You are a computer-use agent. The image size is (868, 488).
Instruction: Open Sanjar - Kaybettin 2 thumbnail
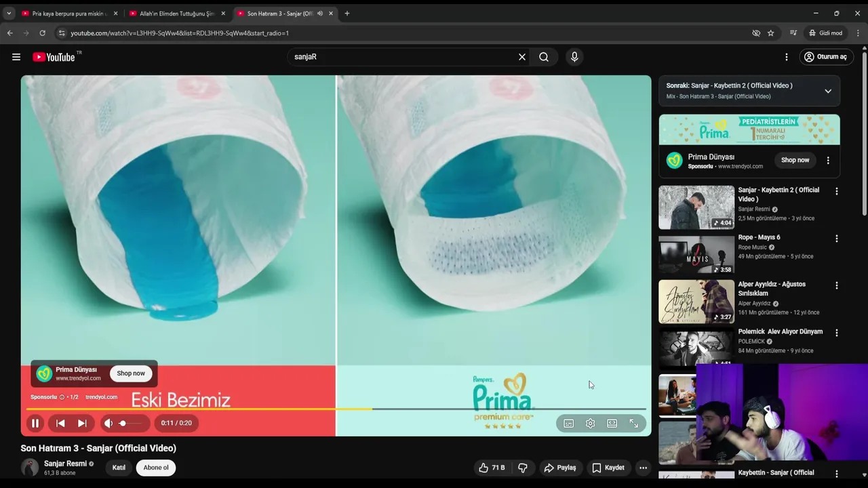pos(696,207)
